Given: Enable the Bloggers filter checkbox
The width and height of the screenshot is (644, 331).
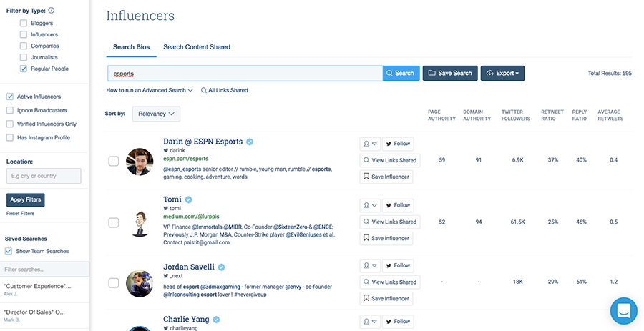Looking at the screenshot, I should pos(24,23).
